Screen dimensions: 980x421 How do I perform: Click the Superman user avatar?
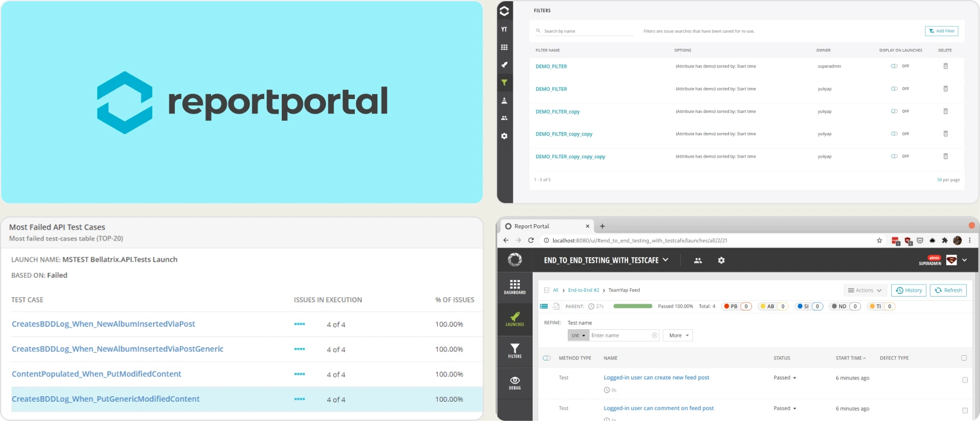pos(952,260)
